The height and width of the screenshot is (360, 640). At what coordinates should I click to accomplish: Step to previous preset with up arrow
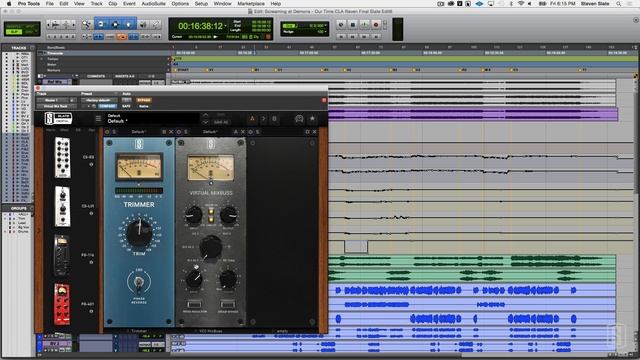click(x=205, y=115)
